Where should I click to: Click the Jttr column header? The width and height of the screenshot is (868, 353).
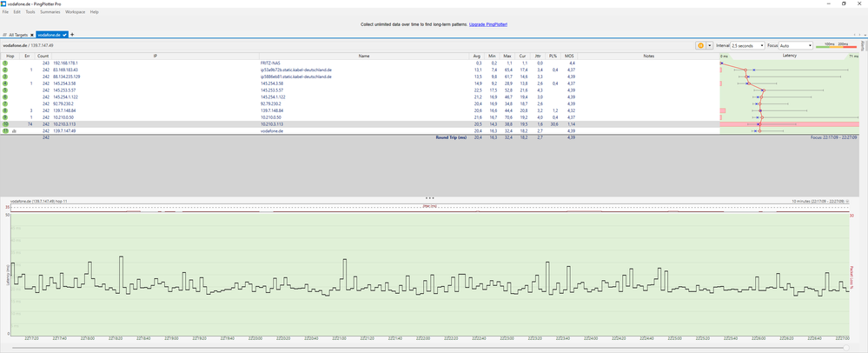tap(537, 56)
